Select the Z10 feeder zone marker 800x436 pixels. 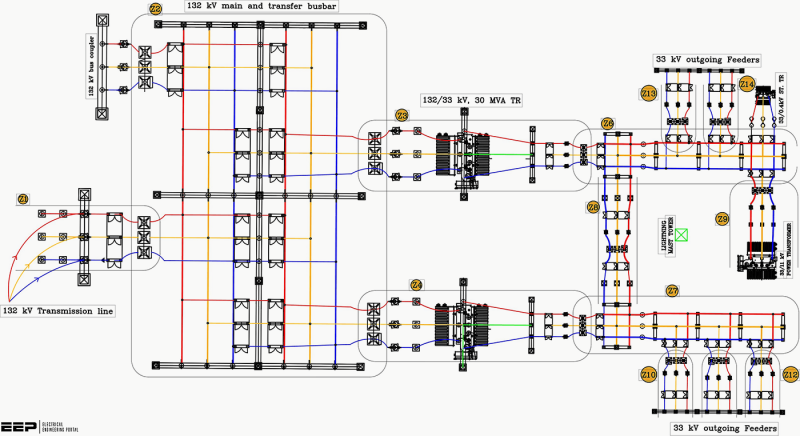point(648,375)
